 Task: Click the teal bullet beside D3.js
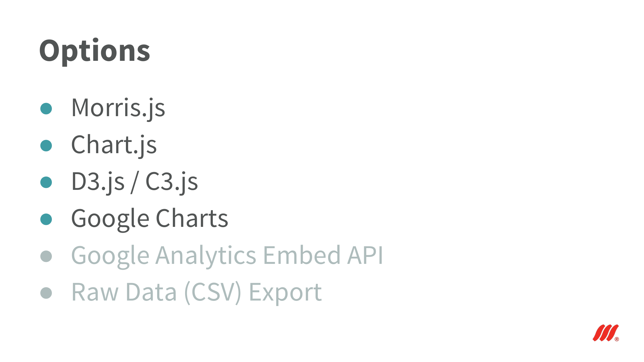(x=46, y=182)
